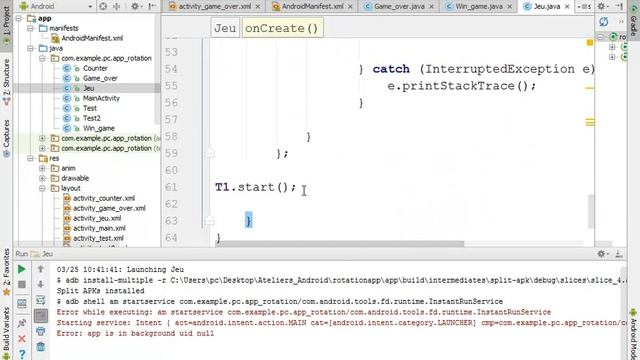
Task: Click the yellow analysis status indicator
Action: (x=590, y=42)
